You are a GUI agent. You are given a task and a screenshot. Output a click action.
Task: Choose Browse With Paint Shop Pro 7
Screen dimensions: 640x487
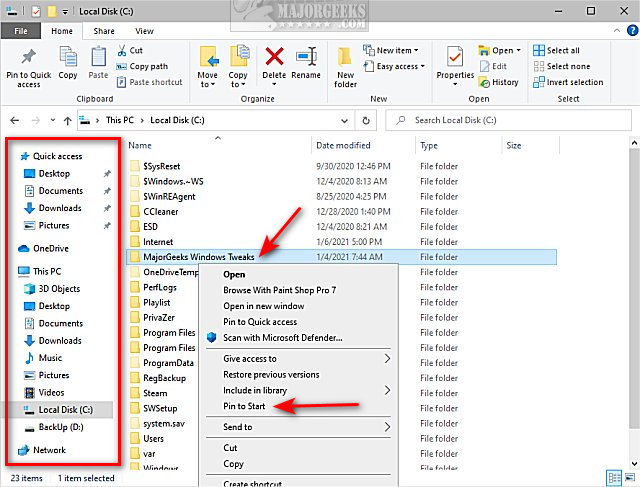pyautogui.click(x=280, y=290)
